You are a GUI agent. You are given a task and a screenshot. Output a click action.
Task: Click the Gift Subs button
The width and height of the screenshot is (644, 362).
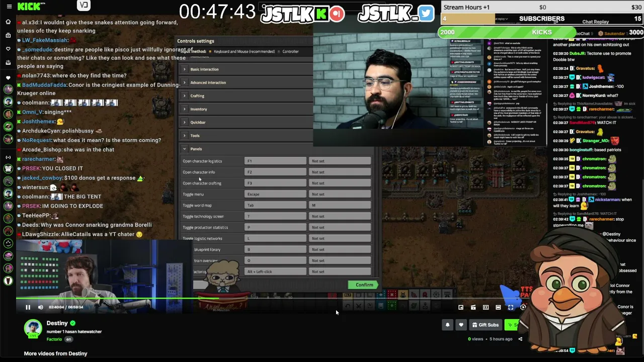point(485,325)
